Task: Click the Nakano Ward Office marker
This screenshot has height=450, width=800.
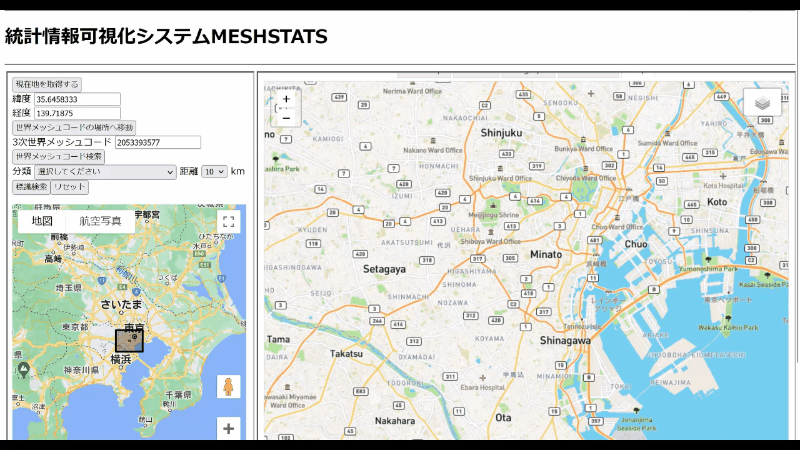Action: [433, 141]
